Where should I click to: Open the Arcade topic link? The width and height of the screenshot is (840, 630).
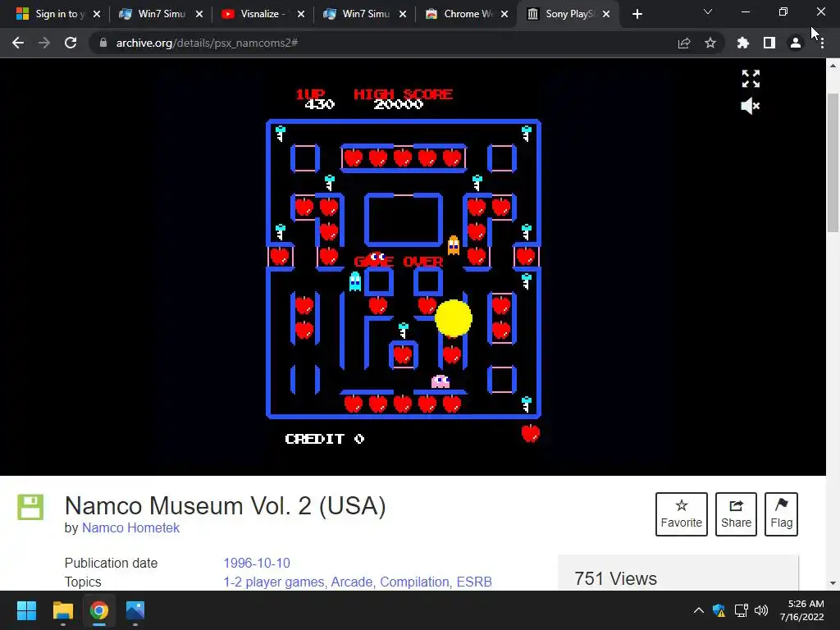tap(352, 582)
